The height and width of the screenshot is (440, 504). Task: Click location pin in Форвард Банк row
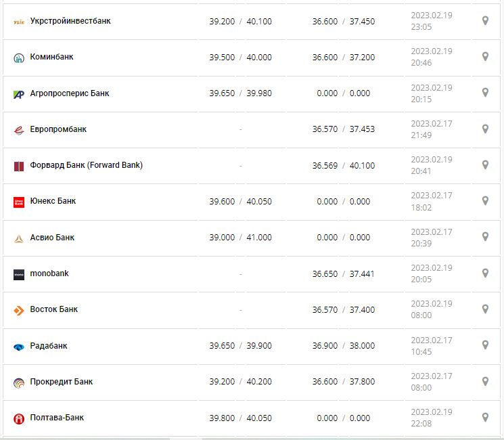pyautogui.click(x=485, y=165)
